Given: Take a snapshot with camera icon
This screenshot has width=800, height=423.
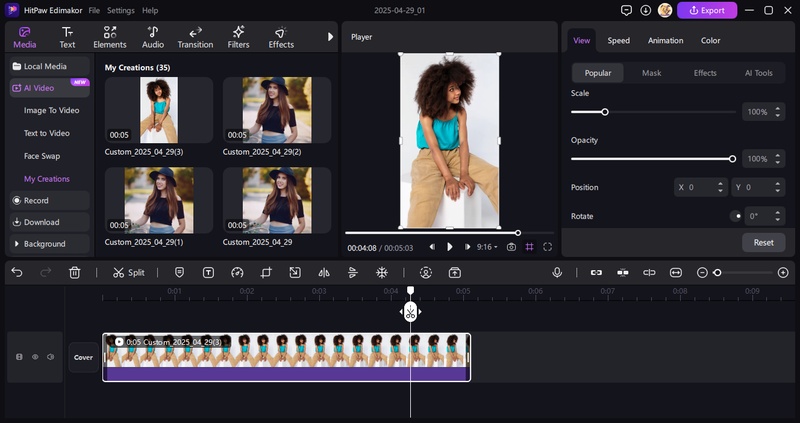Looking at the screenshot, I should 511,247.
